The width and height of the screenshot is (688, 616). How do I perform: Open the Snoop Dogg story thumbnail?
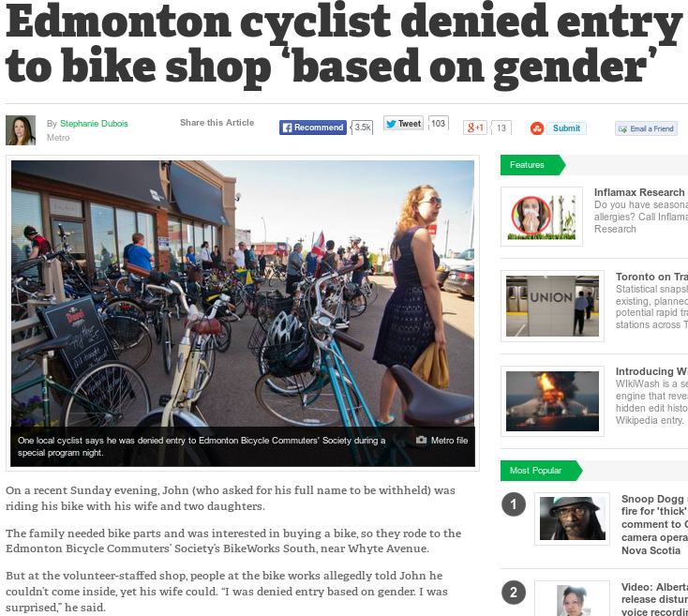coord(572,518)
